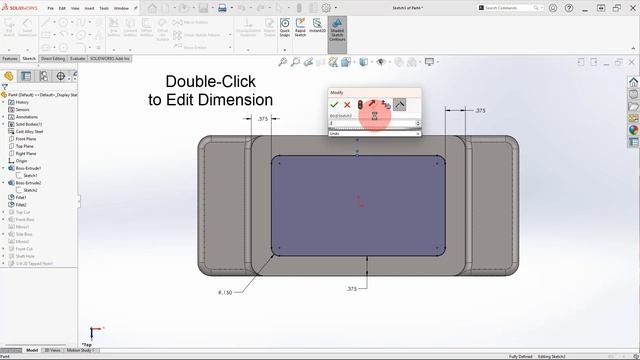The width and height of the screenshot is (640, 360).
Task: Expand the History node
Action: point(4,102)
